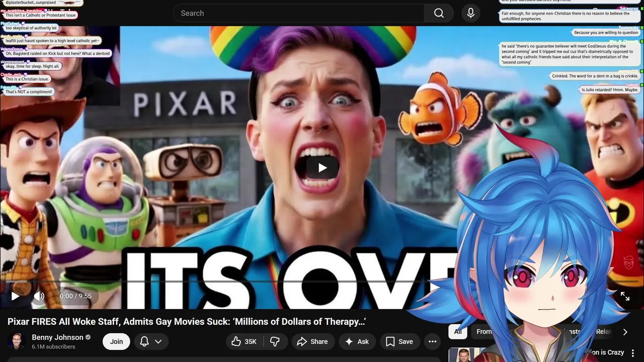Select the Related filter chip
This screenshot has width=644, height=362.
604,331
